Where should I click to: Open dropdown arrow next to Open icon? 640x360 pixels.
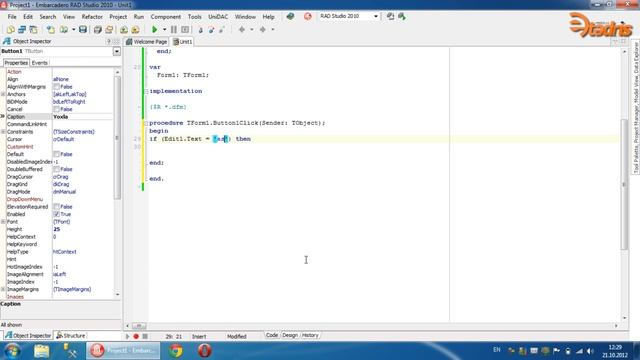click(x=73, y=29)
